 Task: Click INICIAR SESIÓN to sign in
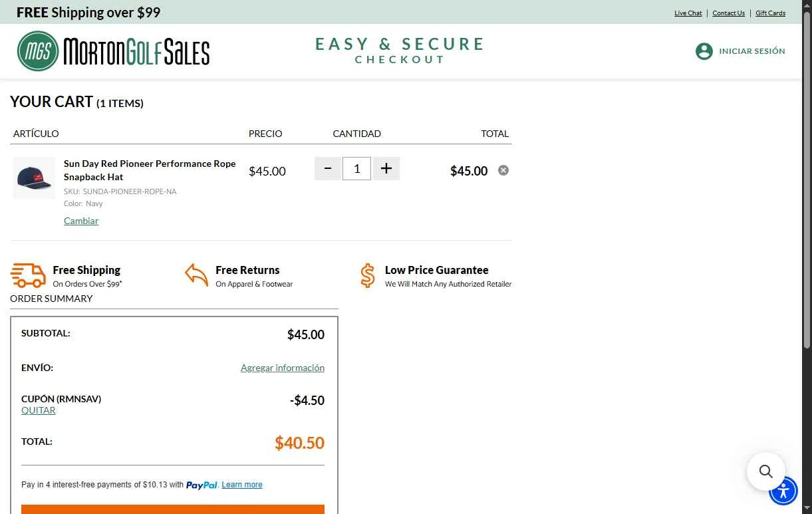(x=752, y=51)
